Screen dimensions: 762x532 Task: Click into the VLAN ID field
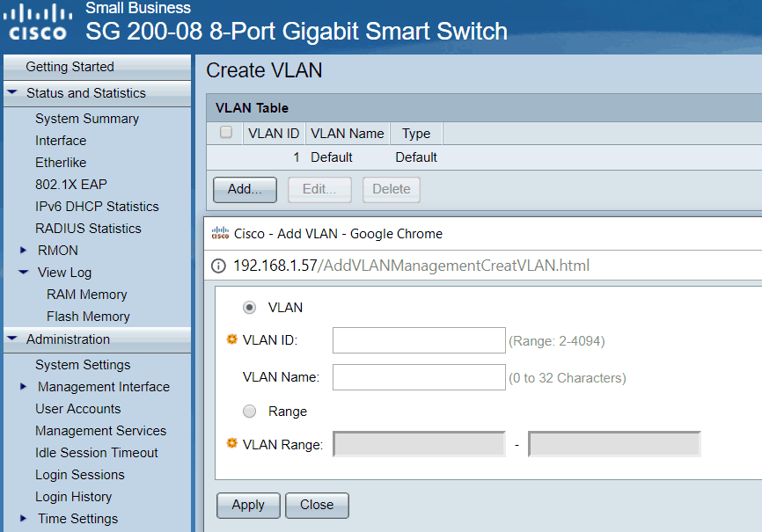tap(419, 341)
